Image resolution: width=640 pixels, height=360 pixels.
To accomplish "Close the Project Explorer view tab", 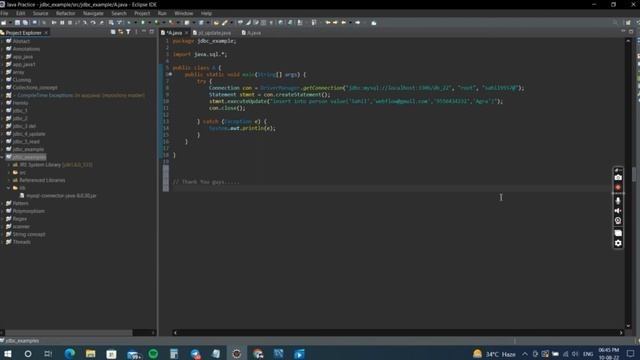I will (46, 33).
